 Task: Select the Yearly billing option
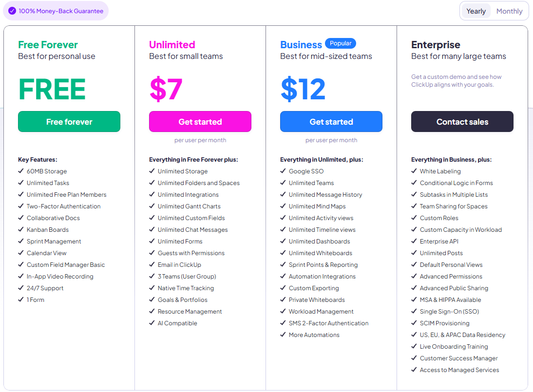pos(476,11)
